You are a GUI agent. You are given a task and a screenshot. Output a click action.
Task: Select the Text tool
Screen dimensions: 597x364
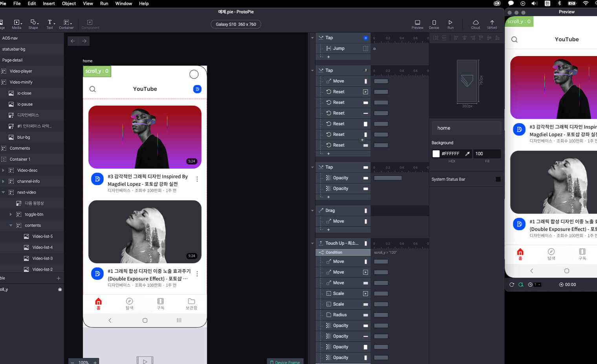pyautogui.click(x=50, y=24)
